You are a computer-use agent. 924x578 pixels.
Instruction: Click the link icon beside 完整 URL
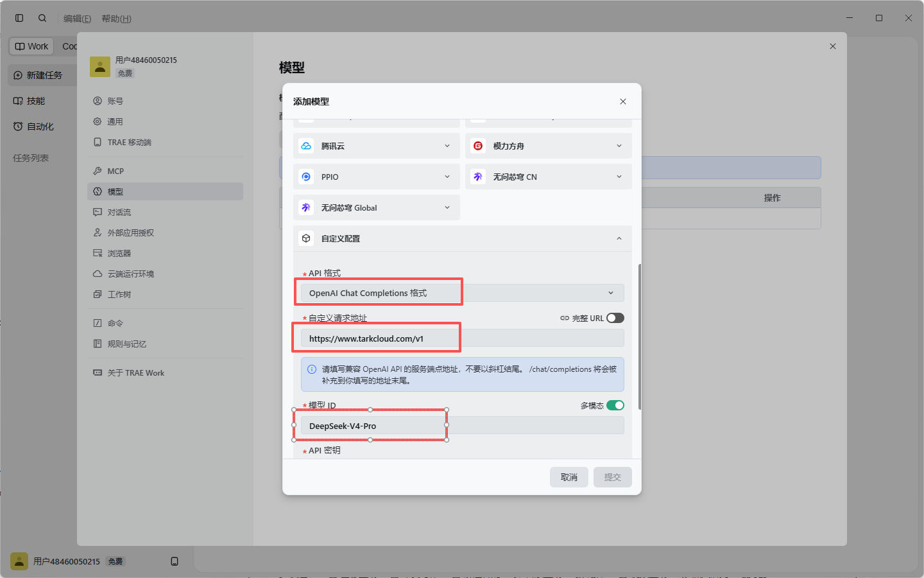(565, 318)
